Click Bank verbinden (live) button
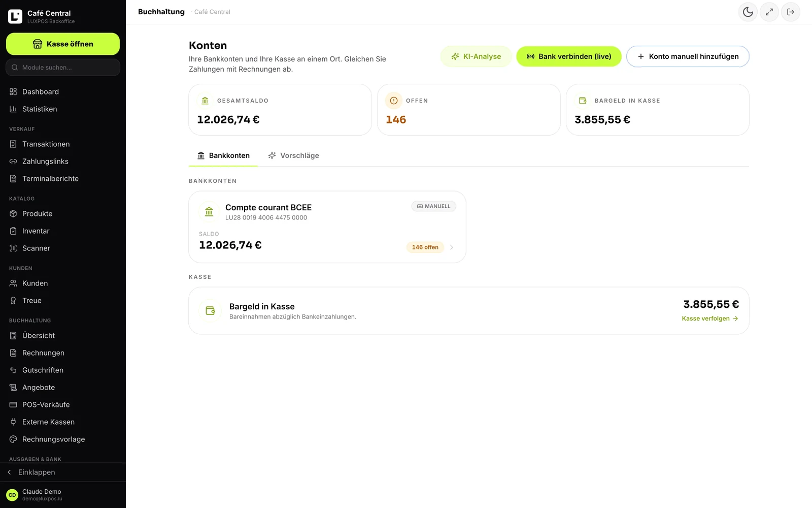812x508 pixels. pyautogui.click(x=569, y=56)
